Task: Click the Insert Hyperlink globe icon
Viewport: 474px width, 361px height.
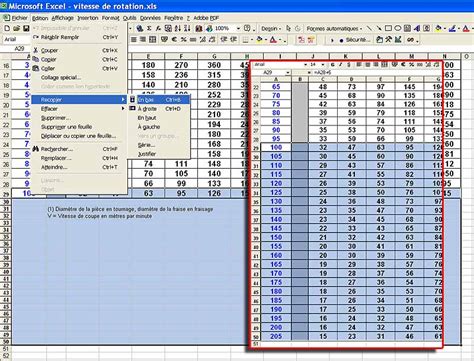Action: click(140, 29)
